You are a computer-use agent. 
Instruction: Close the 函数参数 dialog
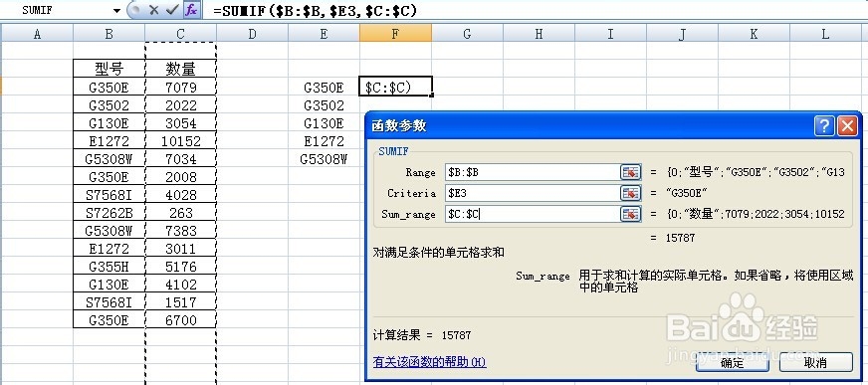coord(846,126)
